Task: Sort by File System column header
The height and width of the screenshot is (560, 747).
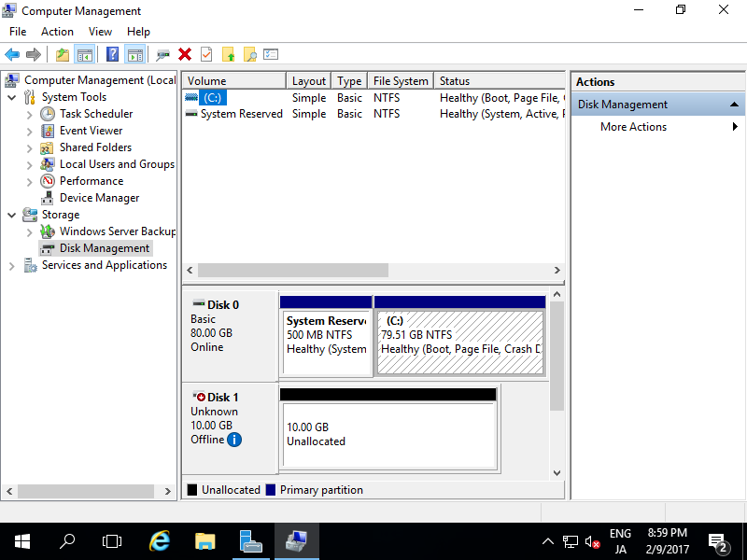Action: pos(401,81)
